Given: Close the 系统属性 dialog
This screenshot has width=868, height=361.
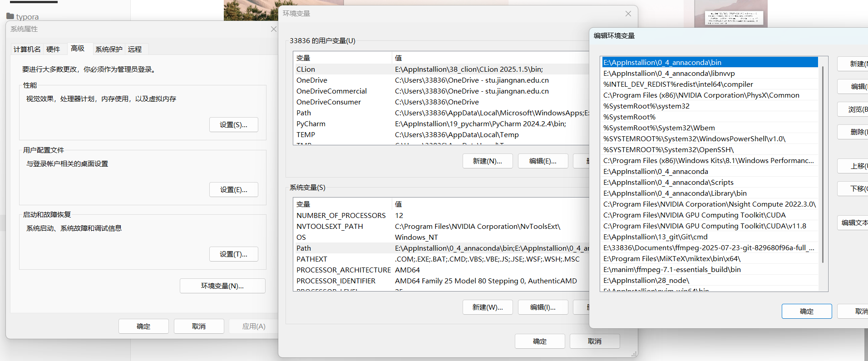Looking at the screenshot, I should (x=273, y=29).
